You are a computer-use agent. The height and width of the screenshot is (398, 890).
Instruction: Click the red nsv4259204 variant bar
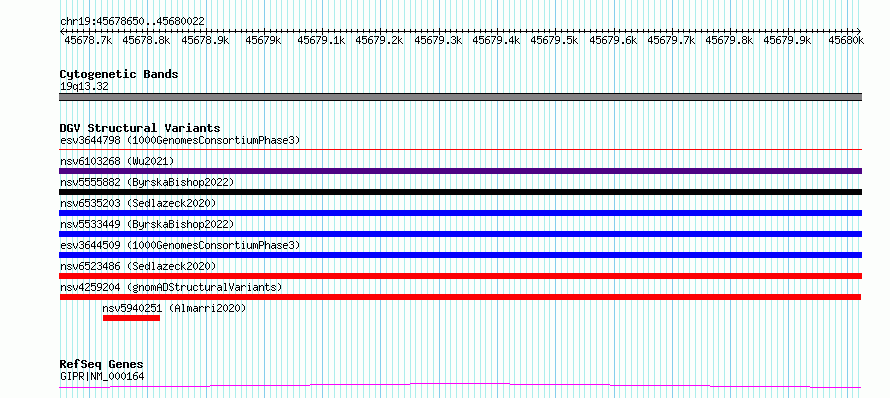(460, 297)
